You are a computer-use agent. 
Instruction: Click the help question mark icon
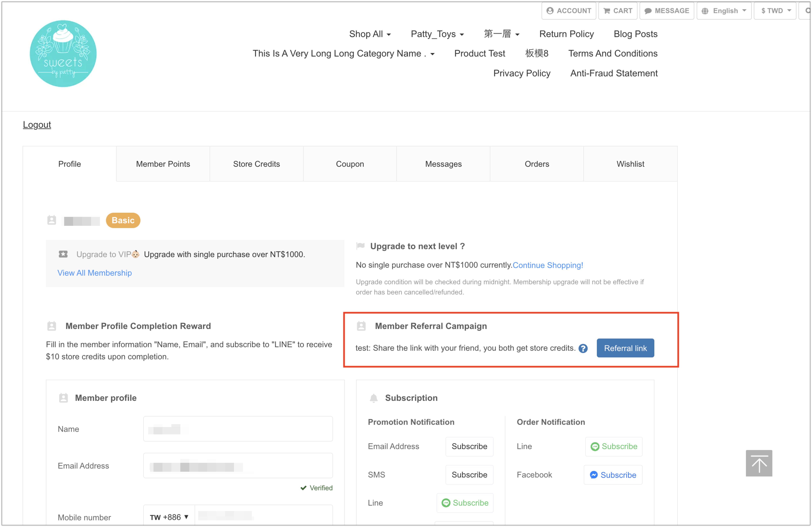point(583,348)
